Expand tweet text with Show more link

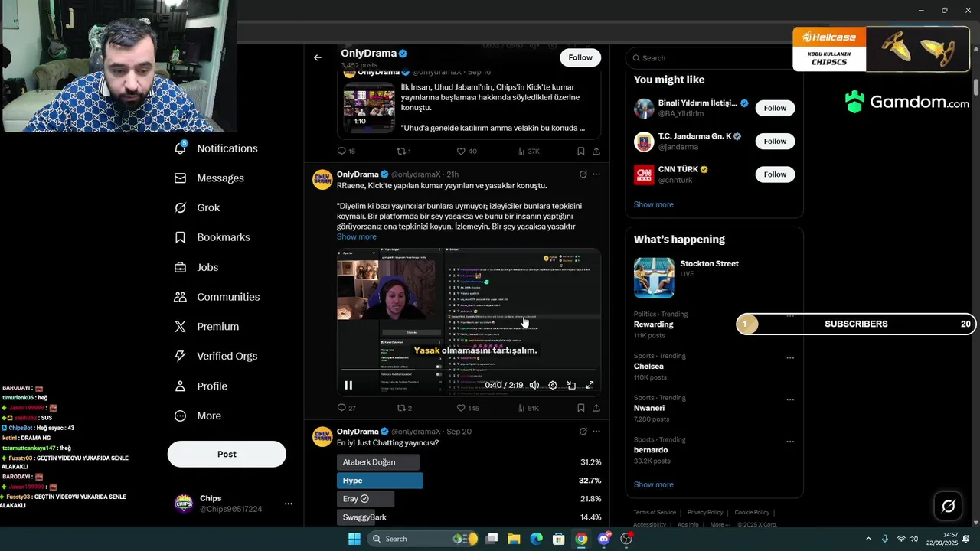click(357, 236)
